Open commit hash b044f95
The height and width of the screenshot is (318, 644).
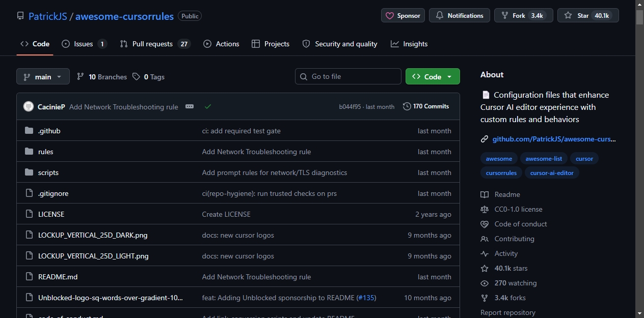pos(350,107)
